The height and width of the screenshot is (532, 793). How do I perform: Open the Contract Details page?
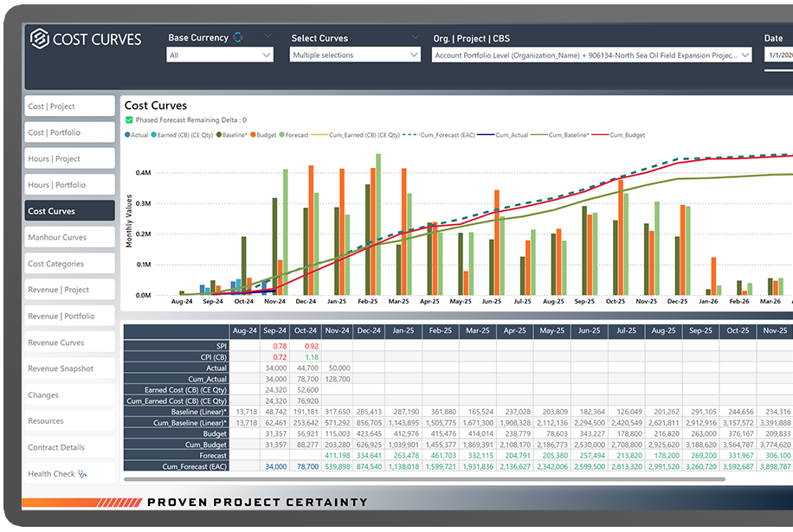[69, 447]
